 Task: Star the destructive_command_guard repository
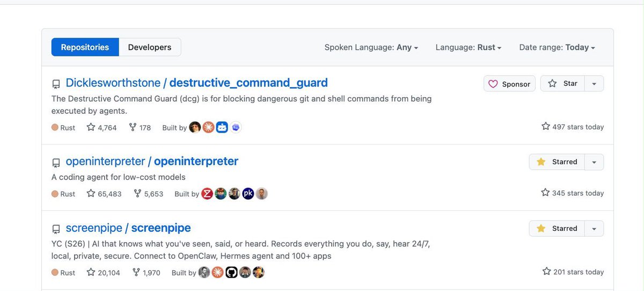click(562, 84)
